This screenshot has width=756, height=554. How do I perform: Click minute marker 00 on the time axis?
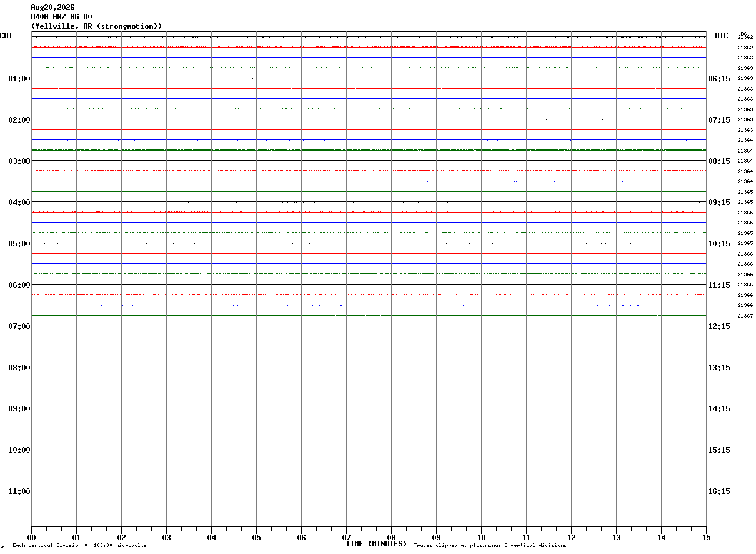tap(31, 537)
